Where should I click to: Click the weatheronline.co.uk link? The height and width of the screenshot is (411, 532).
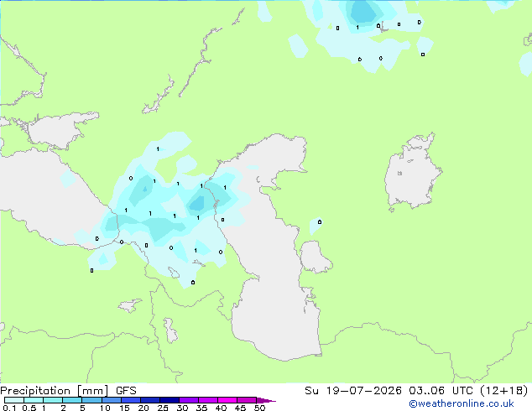click(x=462, y=403)
